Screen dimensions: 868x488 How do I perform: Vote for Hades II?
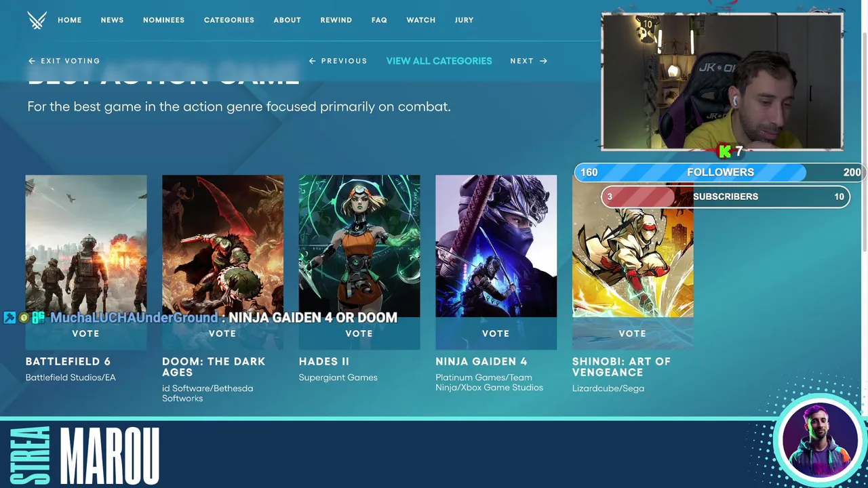[x=359, y=333]
